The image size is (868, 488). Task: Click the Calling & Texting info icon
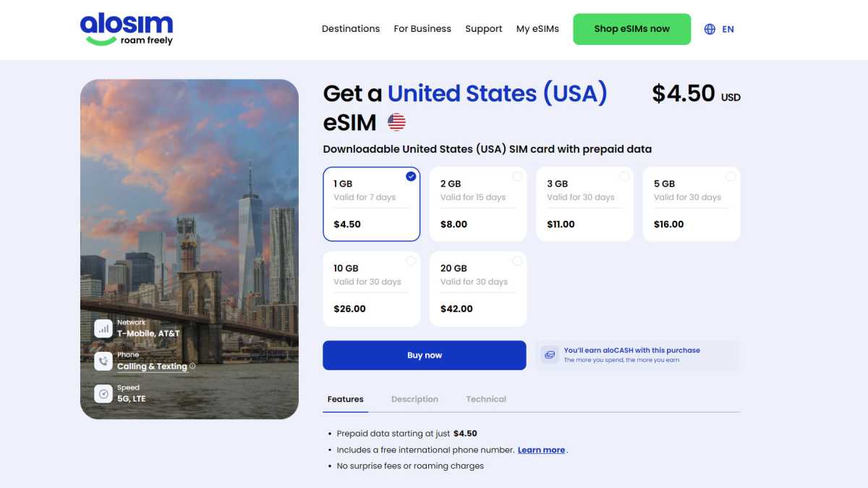click(192, 366)
